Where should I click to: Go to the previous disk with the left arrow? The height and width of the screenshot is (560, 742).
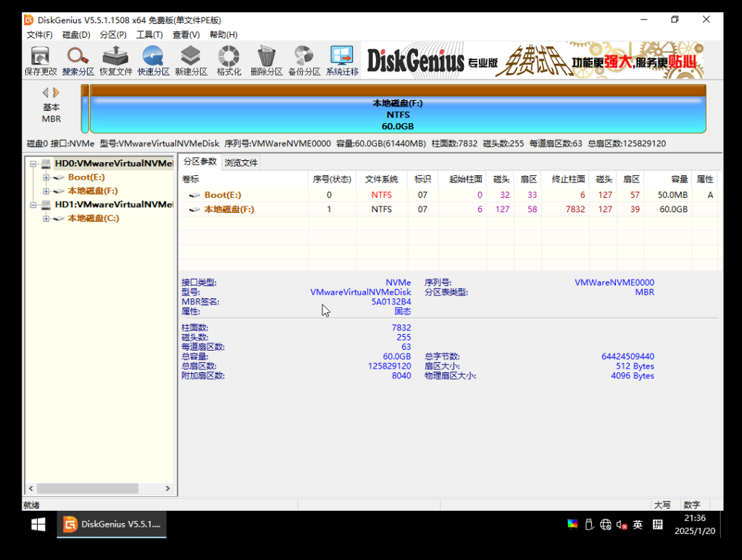[46, 93]
